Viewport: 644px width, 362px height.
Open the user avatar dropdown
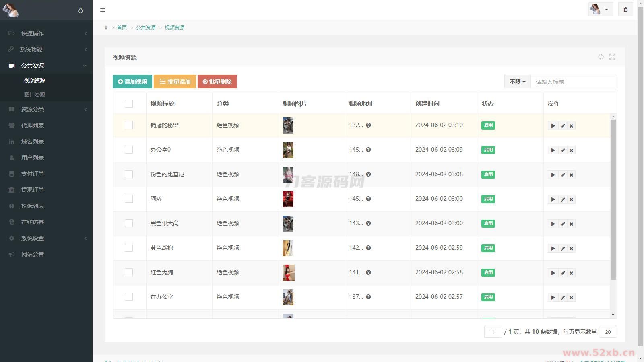coord(600,10)
